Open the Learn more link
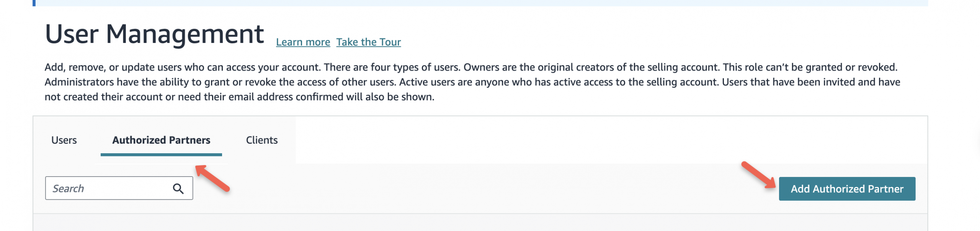980x231 pixels. (303, 42)
